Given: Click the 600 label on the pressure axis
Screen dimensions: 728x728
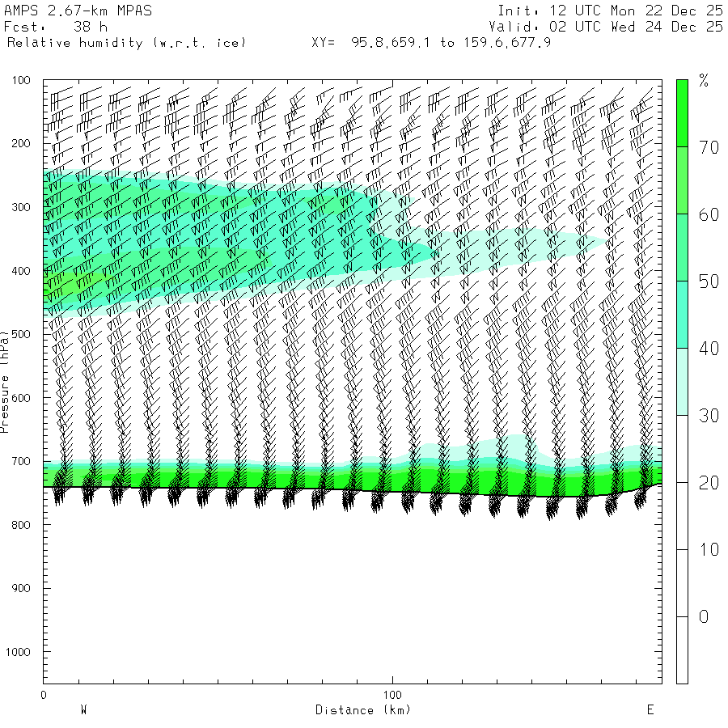Looking at the screenshot, I should point(21,398).
